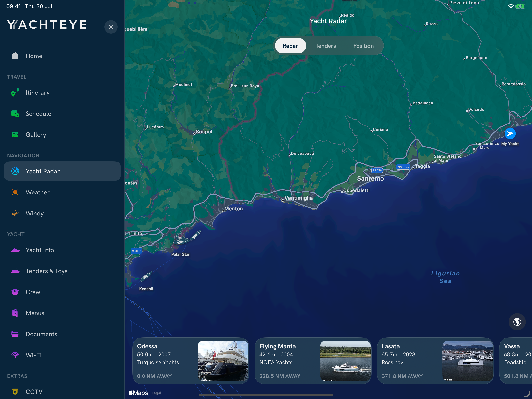Click the Documents folder icon
This screenshot has width=532, height=399.
(15, 334)
